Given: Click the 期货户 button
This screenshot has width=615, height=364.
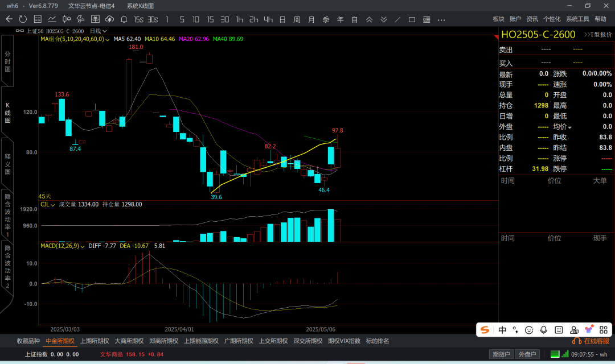Looking at the screenshot, I should tap(501, 354).
